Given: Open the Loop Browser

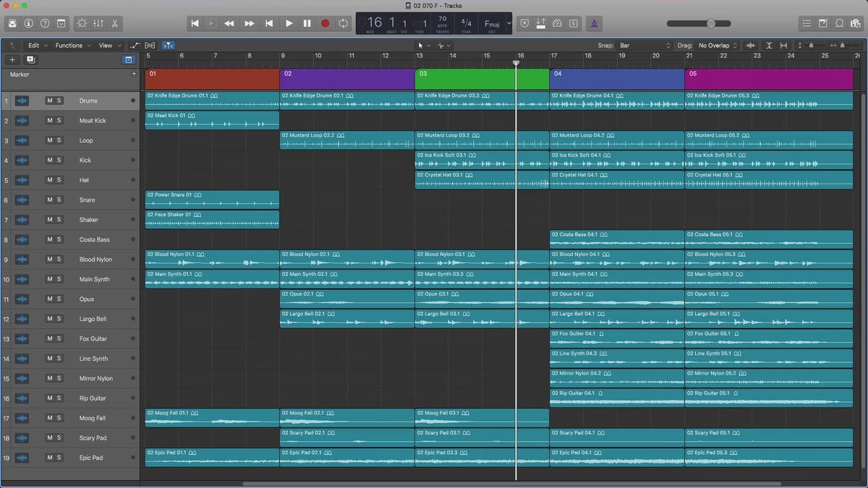Looking at the screenshot, I should (839, 23).
